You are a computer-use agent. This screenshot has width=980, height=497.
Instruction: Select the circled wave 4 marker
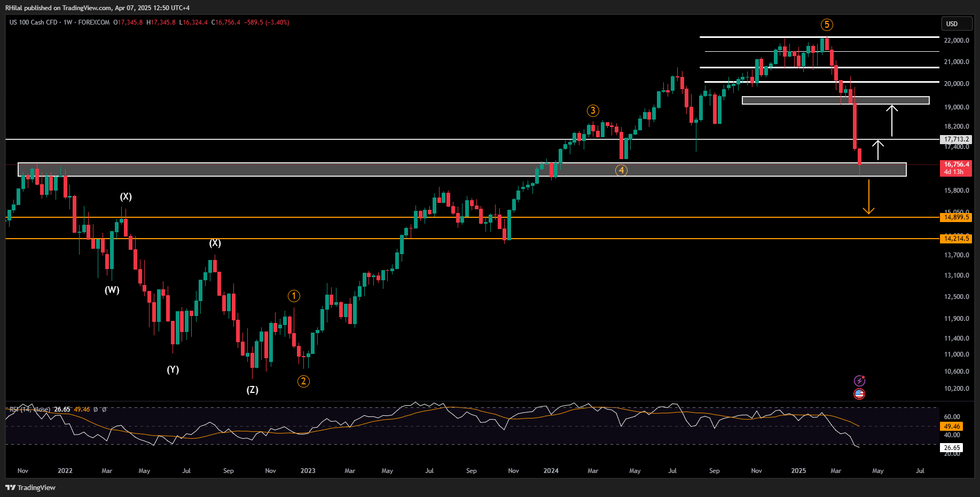(x=621, y=170)
